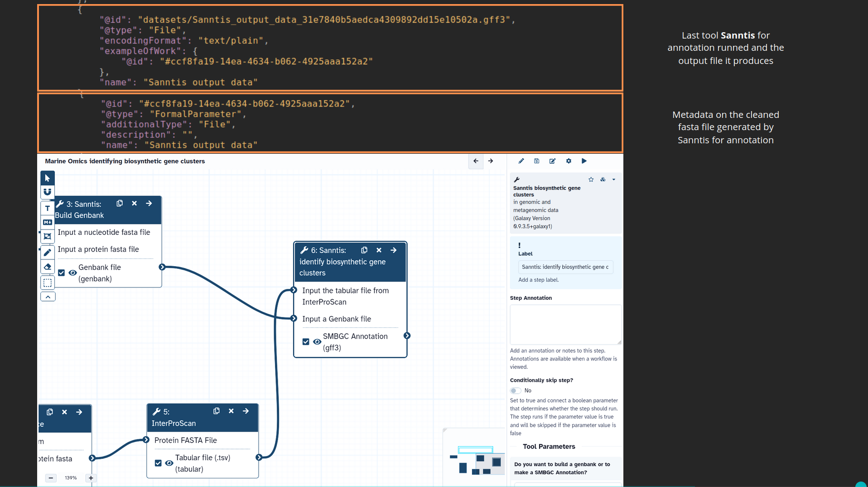Remove the partially visible bottom-left step
The image size is (868, 487).
64,412
